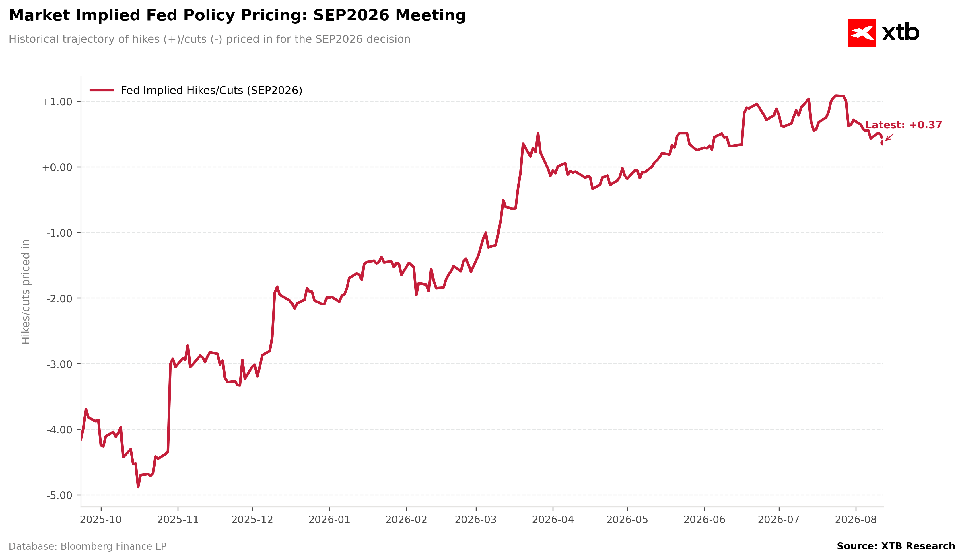Select the 2026-06 x-axis tick label
This screenshot has height=560, width=964.
pos(704,520)
